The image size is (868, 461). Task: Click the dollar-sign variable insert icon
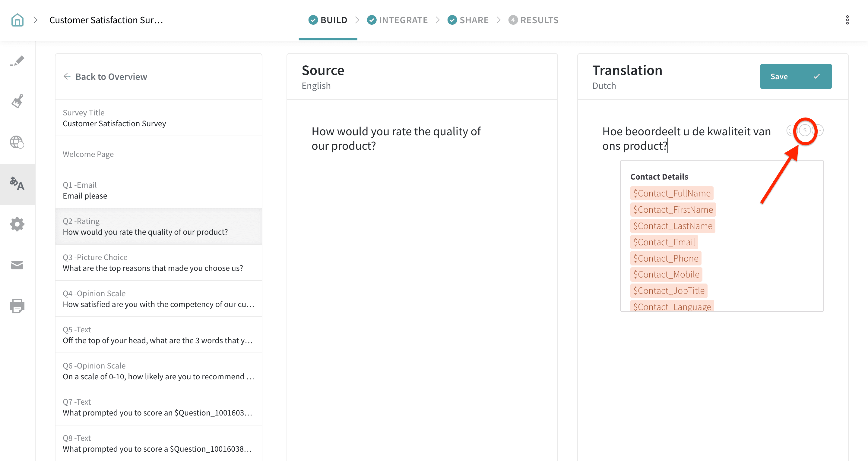tap(805, 130)
